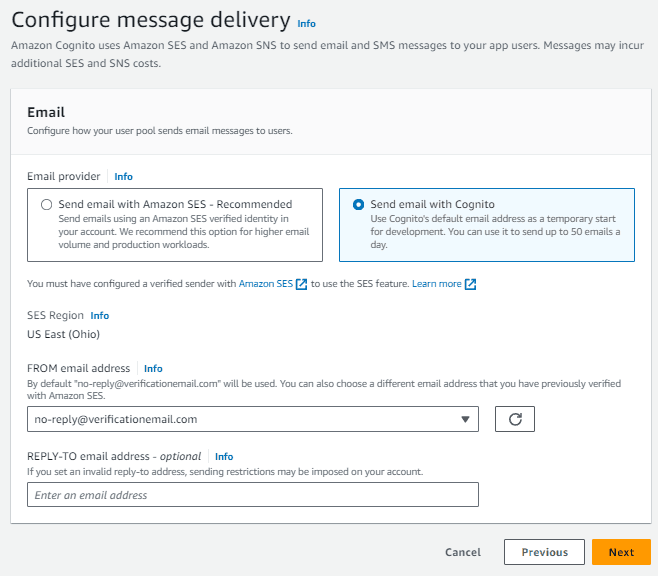Follow the Learn more hyperlink
658x576 pixels.
click(436, 284)
